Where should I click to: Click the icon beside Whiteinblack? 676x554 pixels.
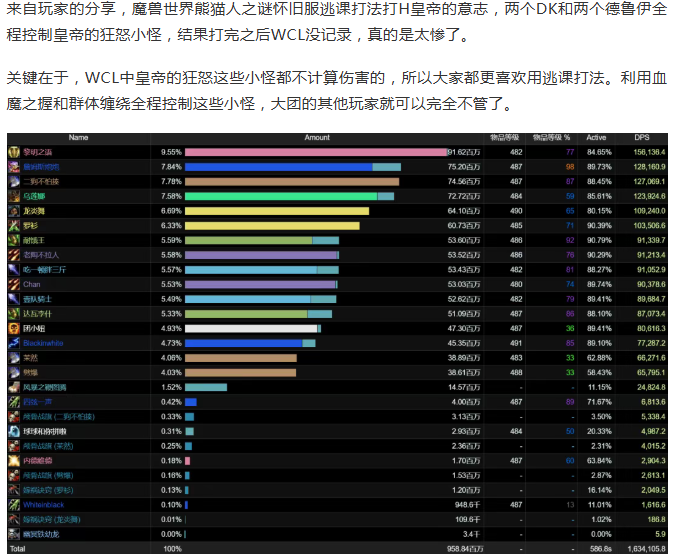(x=14, y=505)
